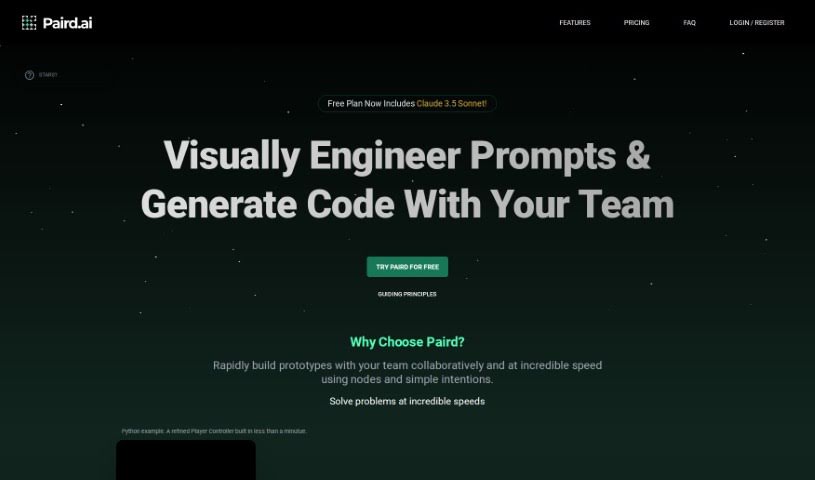Click the black Python example video thumbnail
Screen dimensions: 815x480
pos(186,460)
